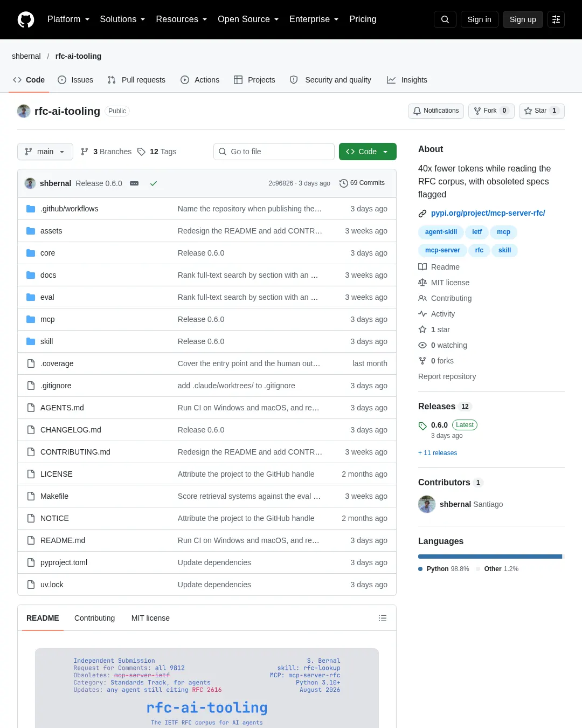Expand the Open Source menu
This screenshot has height=728, width=582.
tap(248, 19)
